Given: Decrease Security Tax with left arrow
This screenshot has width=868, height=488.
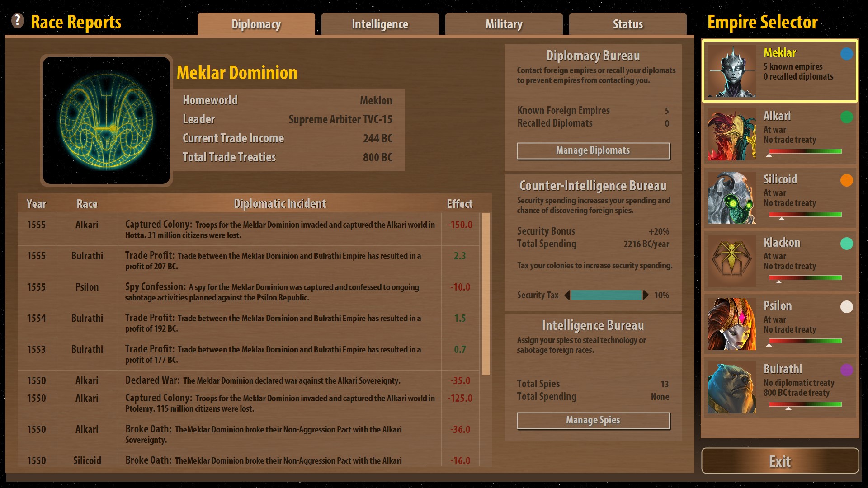Looking at the screenshot, I should pyautogui.click(x=567, y=295).
